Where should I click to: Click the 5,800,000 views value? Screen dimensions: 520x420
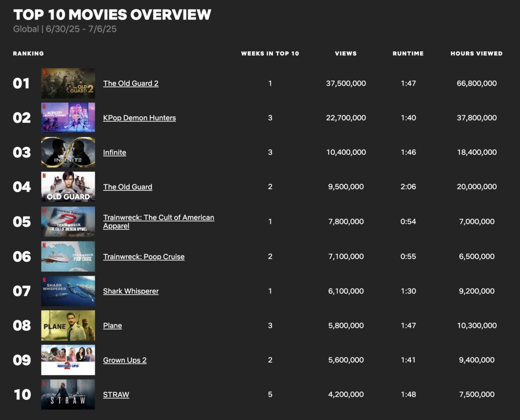point(346,325)
